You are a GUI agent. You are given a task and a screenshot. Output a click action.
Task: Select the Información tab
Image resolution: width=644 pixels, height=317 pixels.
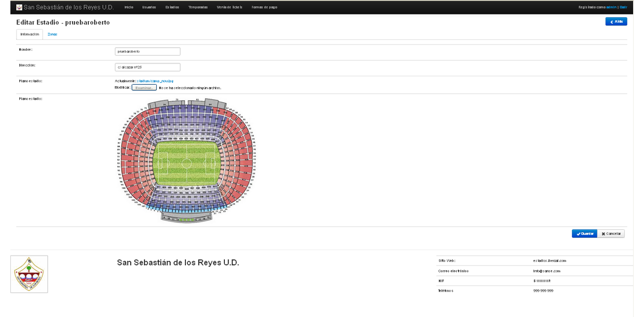(x=30, y=34)
